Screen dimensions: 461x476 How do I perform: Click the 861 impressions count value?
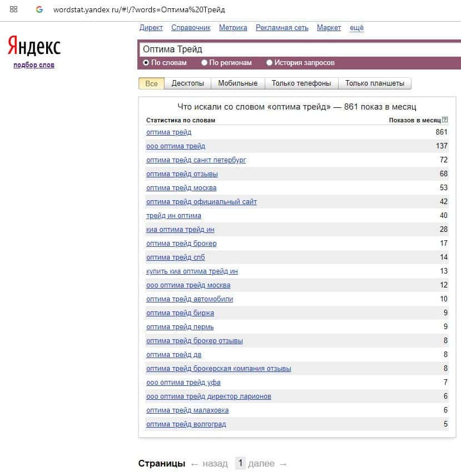[x=442, y=132]
